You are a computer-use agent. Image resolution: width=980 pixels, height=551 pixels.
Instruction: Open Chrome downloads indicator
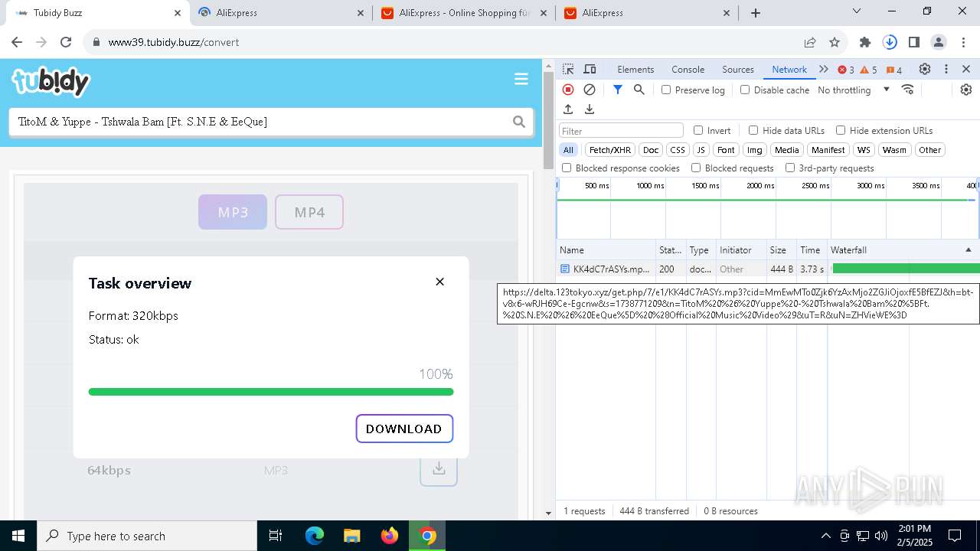(x=890, y=42)
